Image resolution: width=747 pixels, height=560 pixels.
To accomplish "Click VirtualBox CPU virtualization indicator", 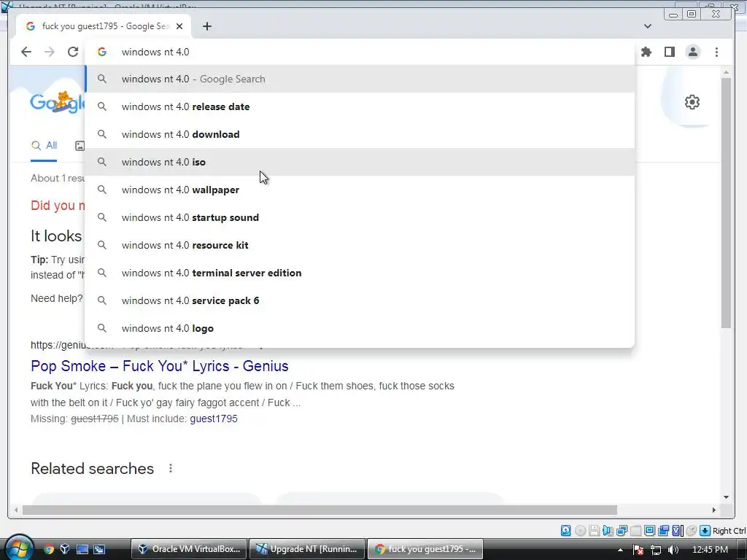I will tap(677, 531).
